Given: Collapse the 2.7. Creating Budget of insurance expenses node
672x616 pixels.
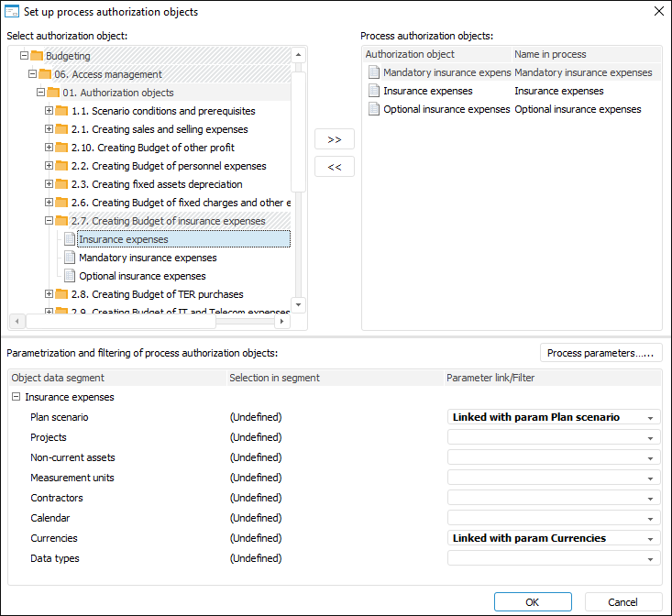Looking at the screenshot, I should 50,221.
